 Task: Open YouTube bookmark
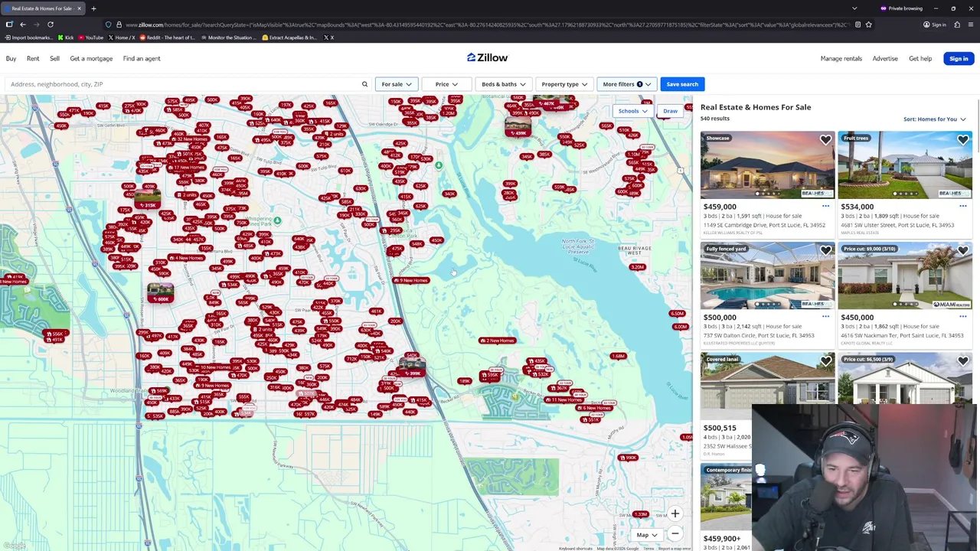pos(90,37)
